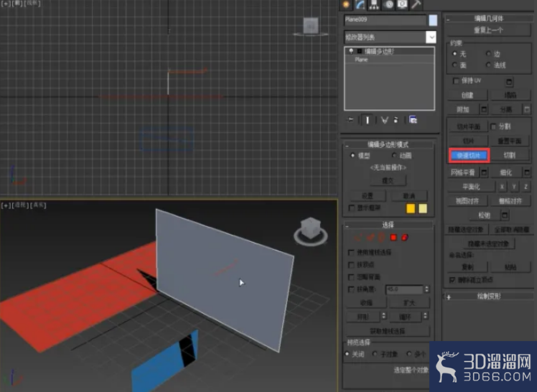
Task: Select Polygon sub-object level icon
Action: pyautogui.click(x=393, y=237)
